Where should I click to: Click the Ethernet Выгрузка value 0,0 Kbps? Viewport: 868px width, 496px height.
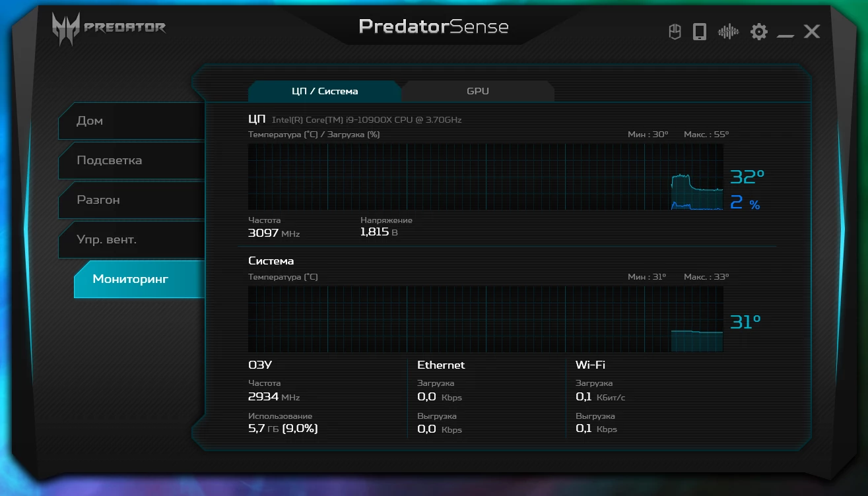click(x=440, y=429)
